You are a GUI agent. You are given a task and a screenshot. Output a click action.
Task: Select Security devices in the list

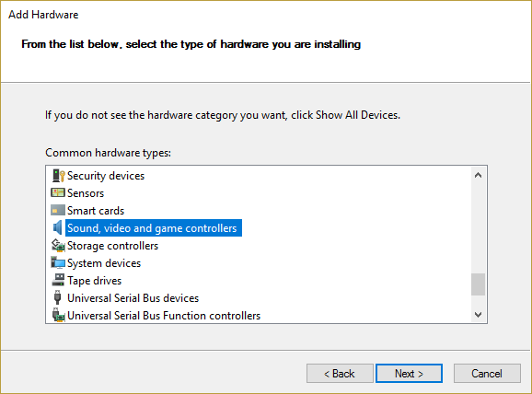106,176
